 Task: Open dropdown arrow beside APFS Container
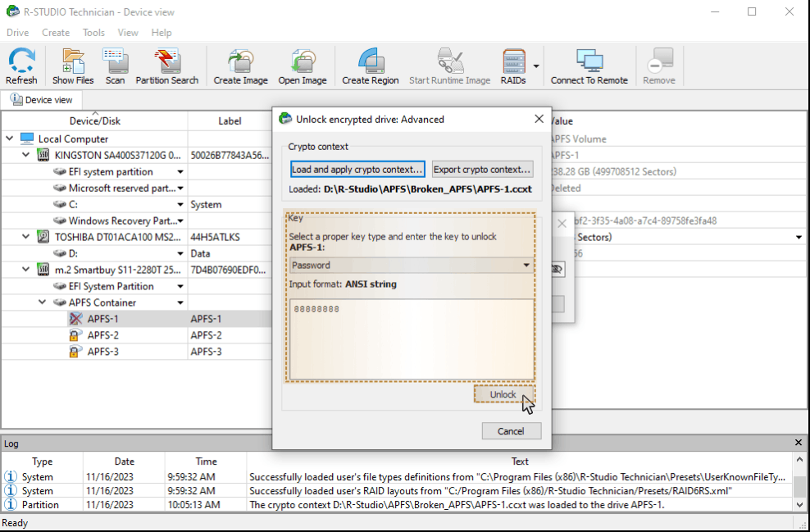point(180,302)
